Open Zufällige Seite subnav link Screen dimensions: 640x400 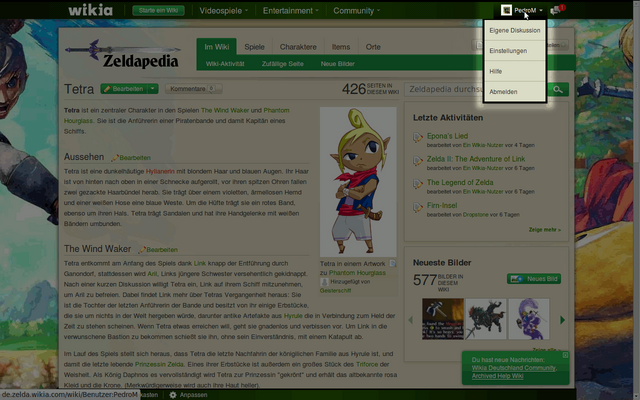tap(282, 64)
